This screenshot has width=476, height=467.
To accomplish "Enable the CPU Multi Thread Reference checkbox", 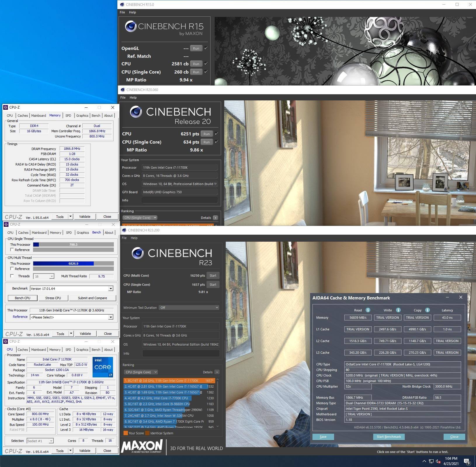I will [x=12, y=269].
